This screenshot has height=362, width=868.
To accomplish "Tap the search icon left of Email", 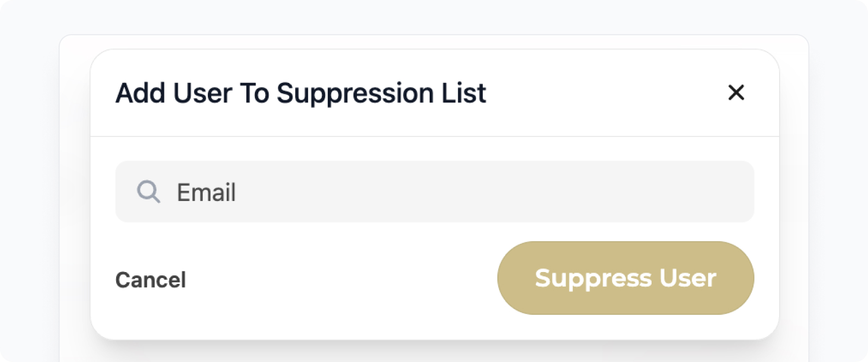I will tap(148, 192).
